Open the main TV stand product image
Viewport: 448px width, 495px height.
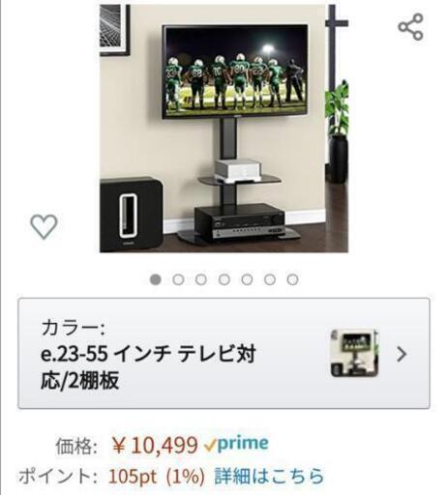click(x=224, y=128)
